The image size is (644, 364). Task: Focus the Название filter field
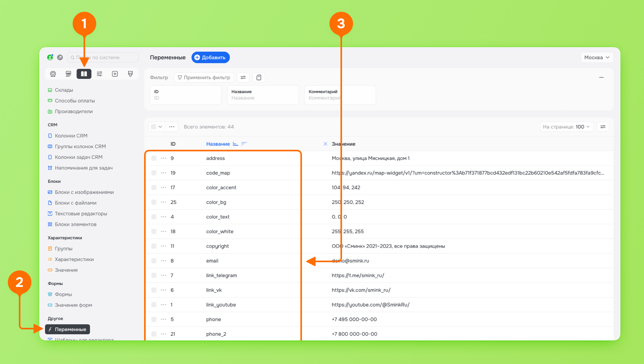click(263, 95)
